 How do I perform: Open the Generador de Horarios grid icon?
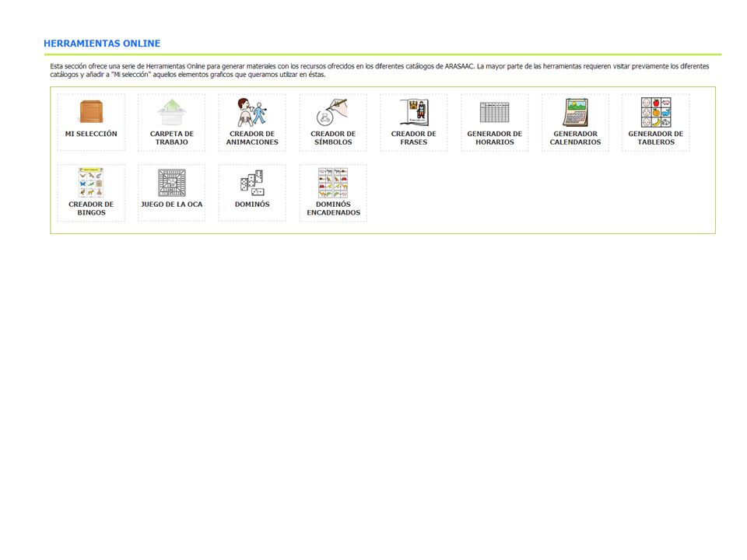(x=495, y=112)
